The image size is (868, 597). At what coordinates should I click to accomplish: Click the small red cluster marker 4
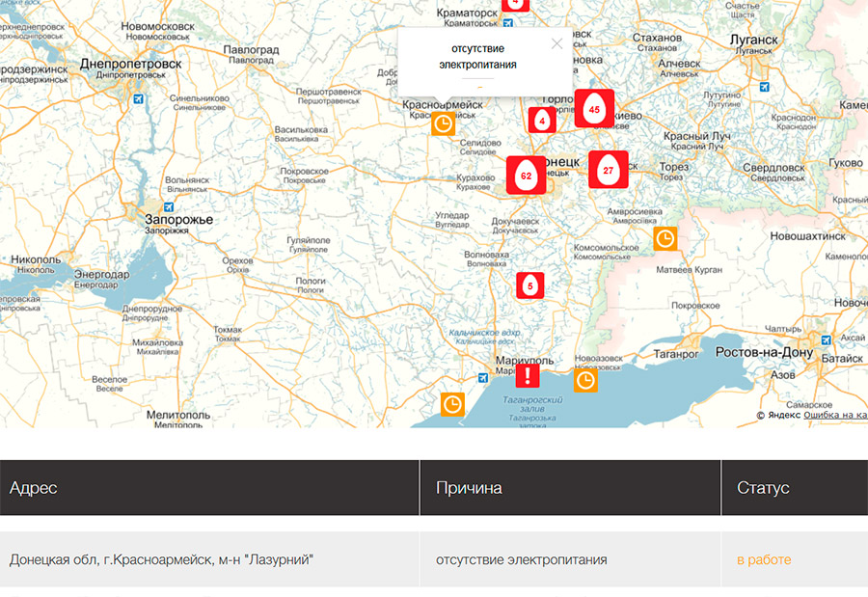[x=542, y=121]
